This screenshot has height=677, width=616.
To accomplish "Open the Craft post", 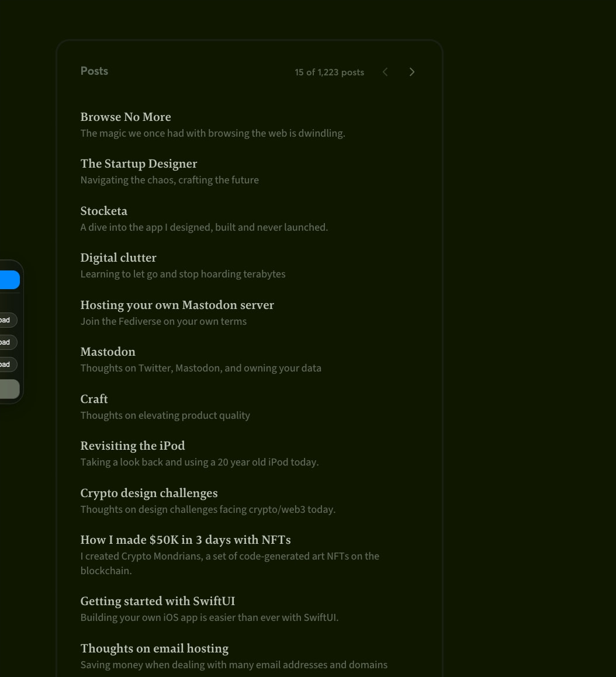I will click(x=94, y=399).
